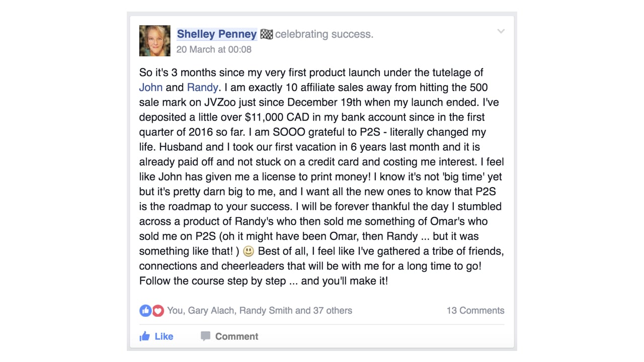Click the thumbs-up icon beside Like
This screenshot has width=644, height=362.
coord(145,336)
